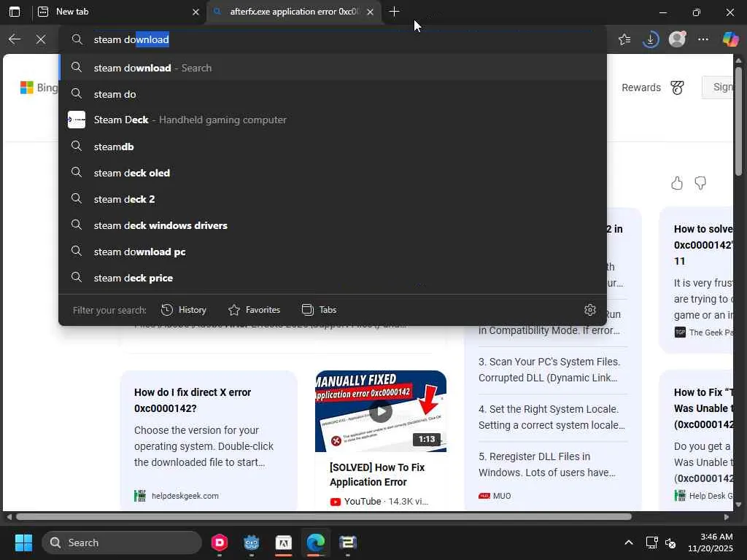The width and height of the screenshot is (747, 560).
Task: Open the Bing logo link
Action: 39,87
